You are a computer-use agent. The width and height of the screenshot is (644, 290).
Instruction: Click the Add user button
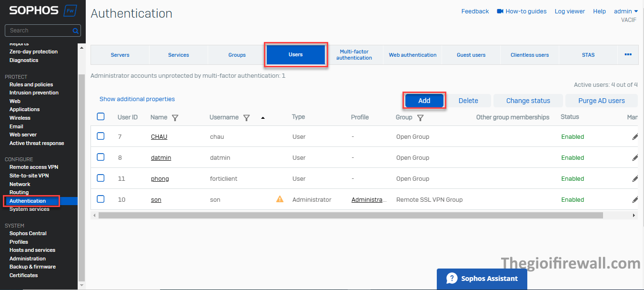tap(424, 101)
